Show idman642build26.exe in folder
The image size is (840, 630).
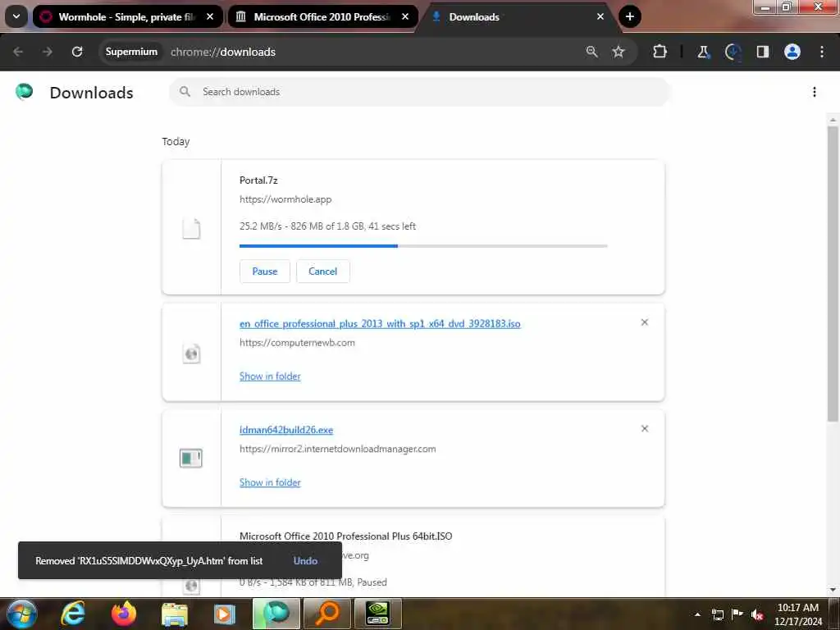pos(270,482)
